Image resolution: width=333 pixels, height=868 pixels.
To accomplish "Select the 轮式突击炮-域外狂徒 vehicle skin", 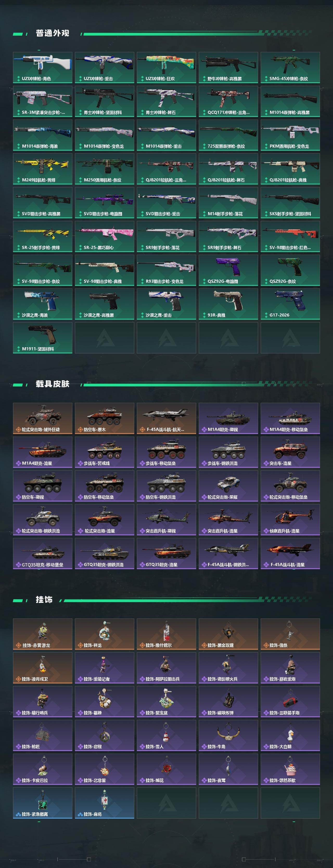I will [x=42, y=418].
